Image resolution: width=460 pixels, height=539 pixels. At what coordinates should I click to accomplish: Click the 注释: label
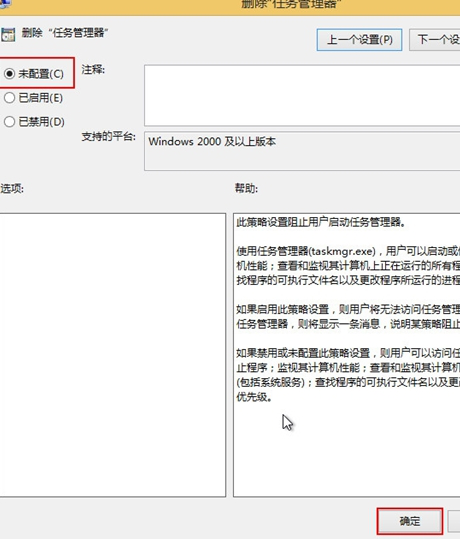pyautogui.click(x=93, y=70)
